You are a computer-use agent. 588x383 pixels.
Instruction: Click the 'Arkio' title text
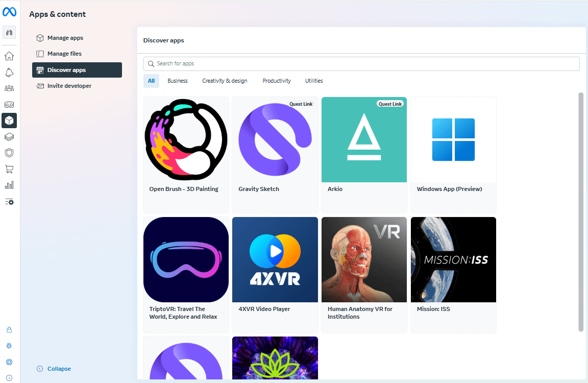click(335, 189)
